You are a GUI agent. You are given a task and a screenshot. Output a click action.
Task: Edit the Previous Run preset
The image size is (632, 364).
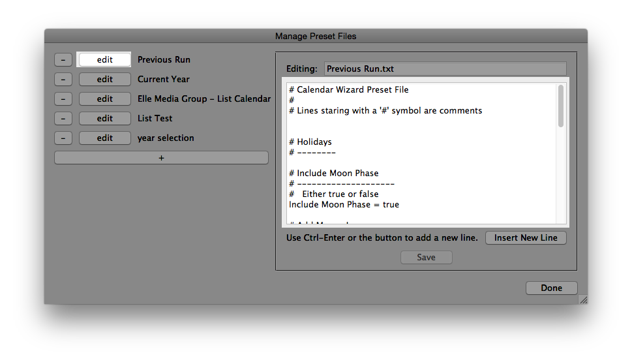coord(104,59)
